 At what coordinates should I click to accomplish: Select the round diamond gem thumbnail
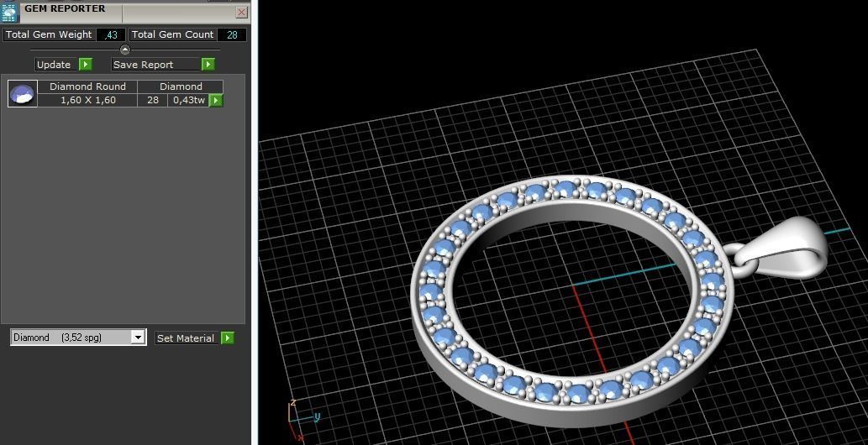coord(23,93)
